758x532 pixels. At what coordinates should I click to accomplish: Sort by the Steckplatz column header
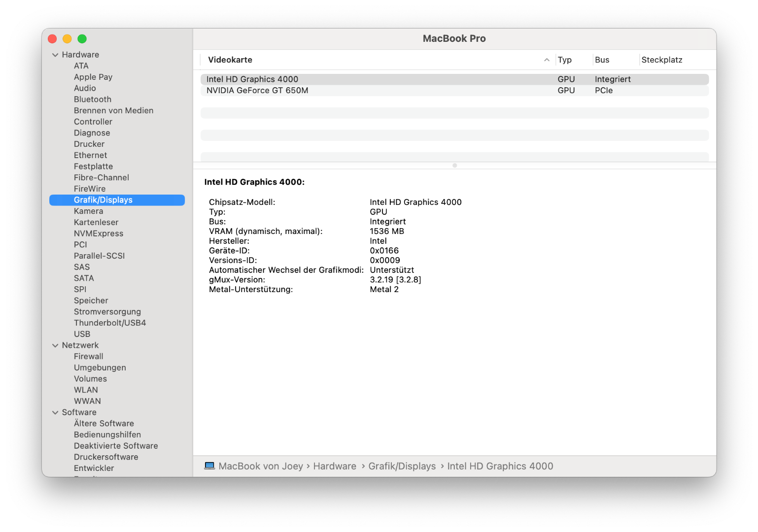pyautogui.click(x=662, y=60)
